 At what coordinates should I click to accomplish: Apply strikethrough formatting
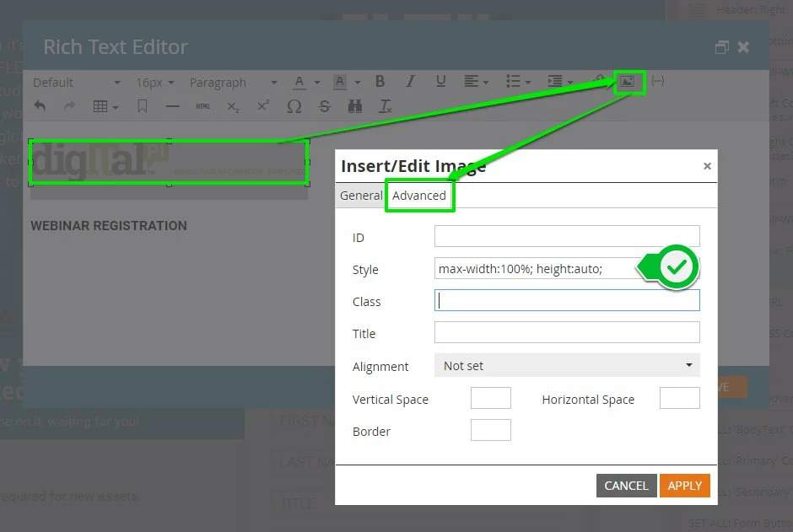324,106
